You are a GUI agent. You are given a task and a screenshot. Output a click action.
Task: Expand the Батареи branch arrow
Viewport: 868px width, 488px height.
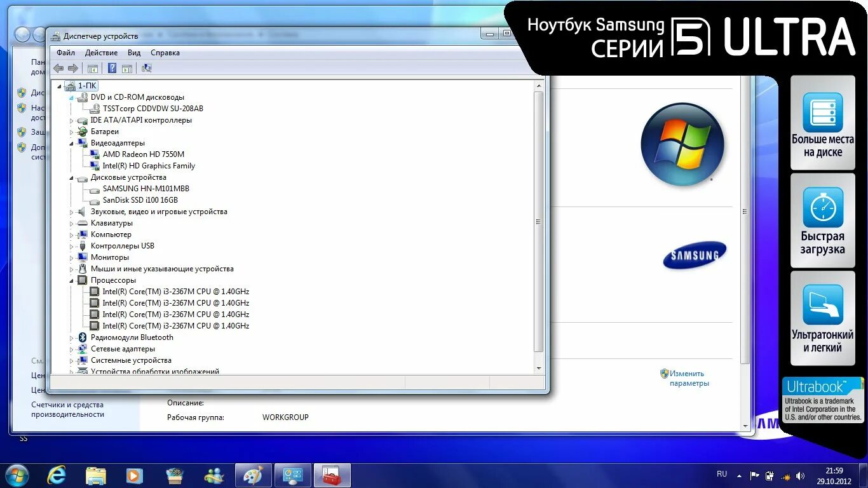tap(72, 132)
